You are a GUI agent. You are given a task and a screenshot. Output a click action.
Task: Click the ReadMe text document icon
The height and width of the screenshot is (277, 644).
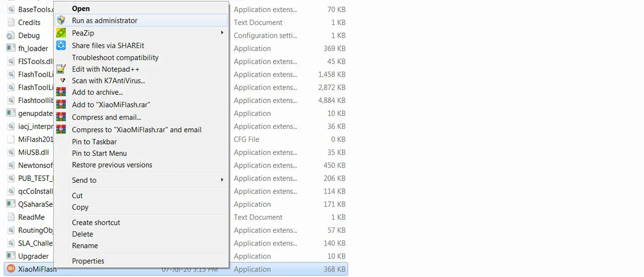point(11,217)
